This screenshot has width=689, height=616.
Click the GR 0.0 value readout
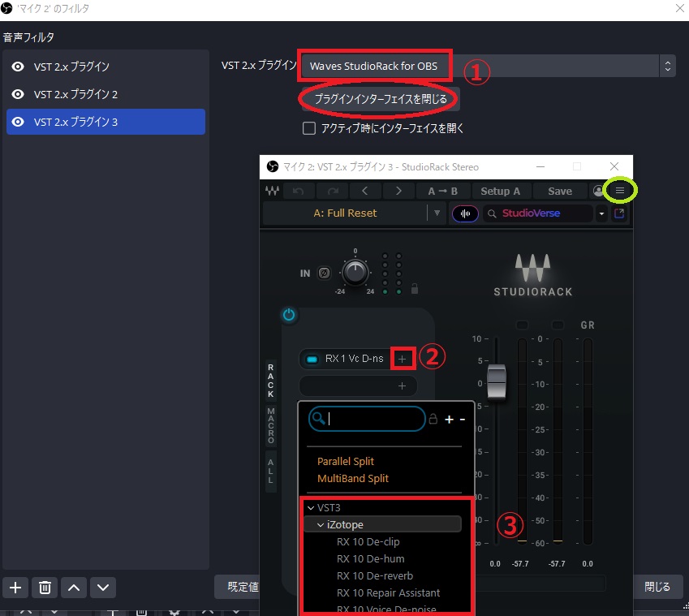point(588,564)
